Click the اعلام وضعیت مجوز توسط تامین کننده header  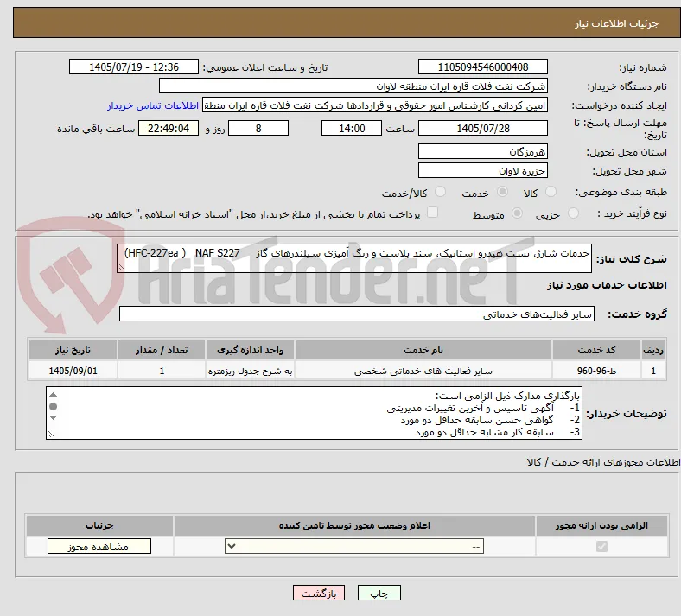(354, 525)
